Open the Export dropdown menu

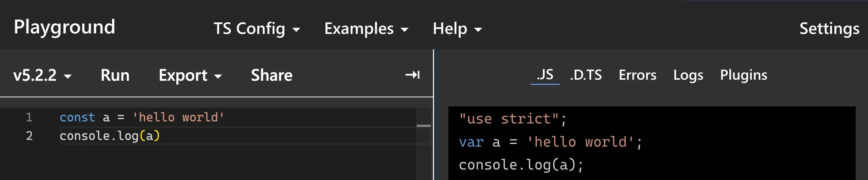(190, 75)
